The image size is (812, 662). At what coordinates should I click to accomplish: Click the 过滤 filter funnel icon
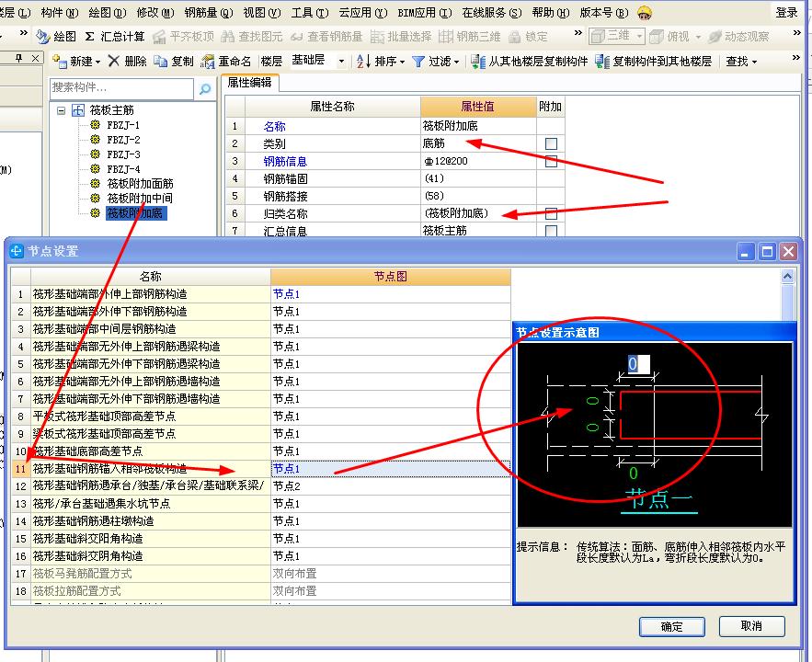[418, 61]
